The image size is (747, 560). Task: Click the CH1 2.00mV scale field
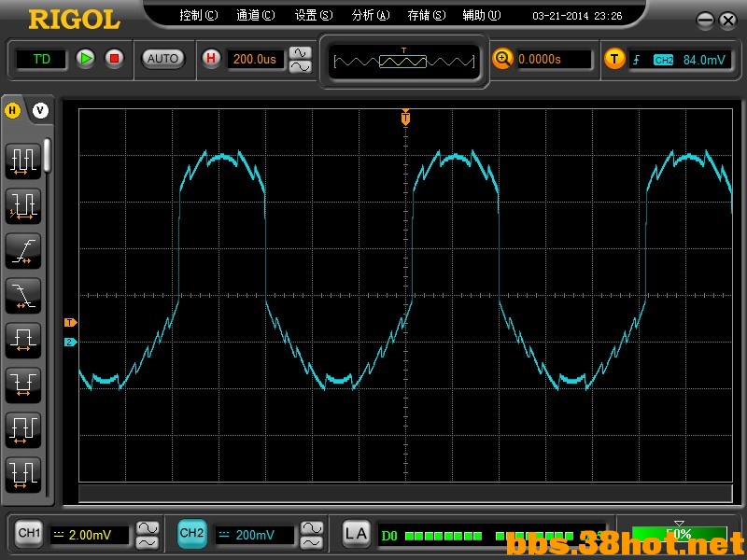pyautogui.click(x=90, y=535)
